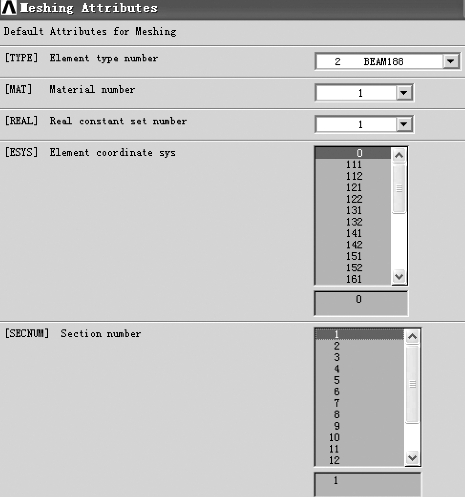The width and height of the screenshot is (465, 497).
Task: Select coordinate system 122 in ESYS list
Action: [353, 199]
